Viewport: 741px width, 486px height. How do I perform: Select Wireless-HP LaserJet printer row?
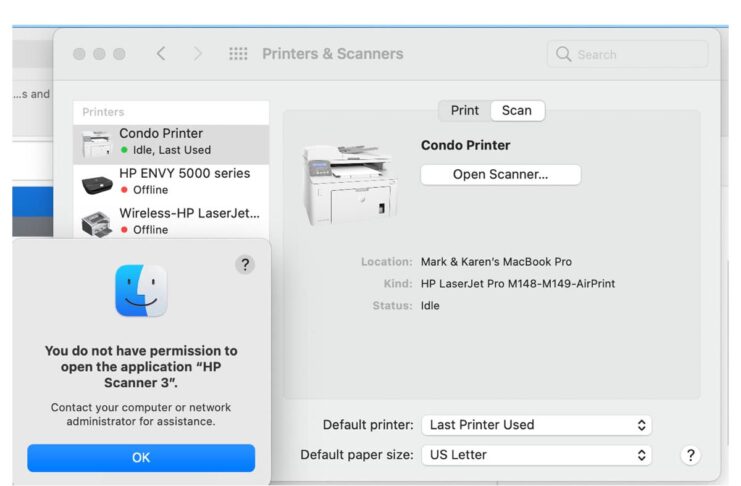(171, 221)
